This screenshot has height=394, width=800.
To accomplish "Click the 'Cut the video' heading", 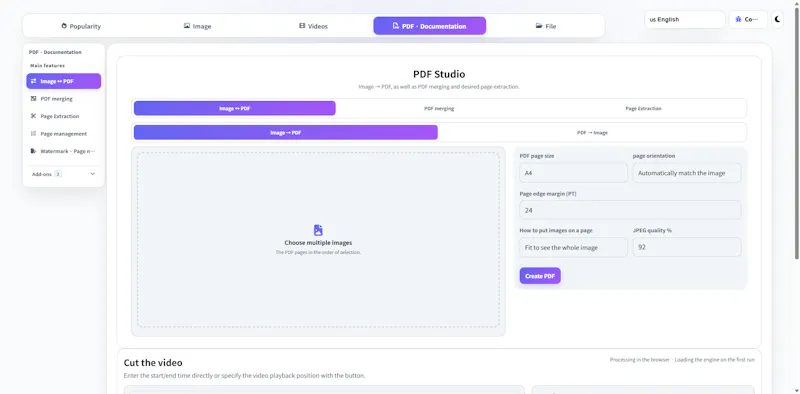I will click(x=153, y=363).
